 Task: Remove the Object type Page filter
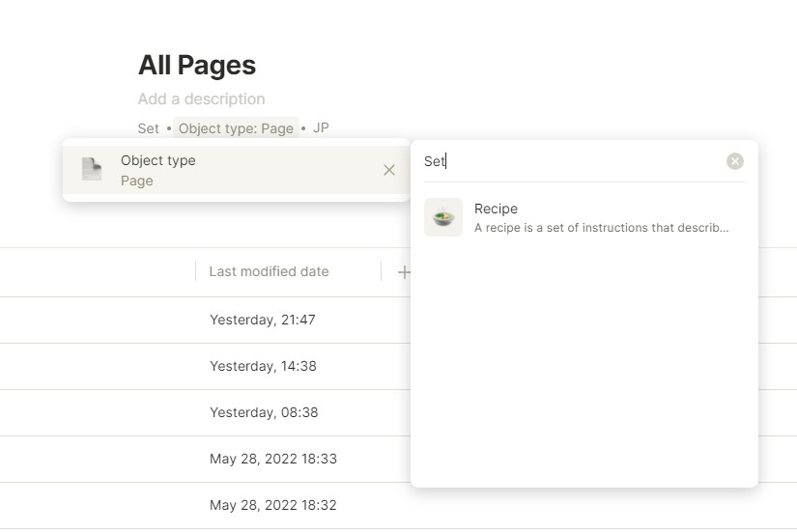(388, 170)
